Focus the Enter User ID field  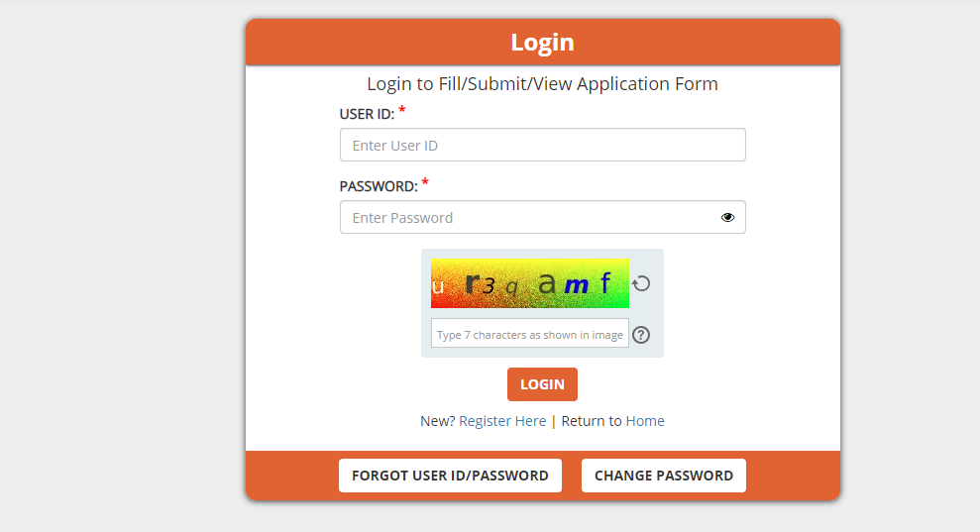click(x=542, y=146)
